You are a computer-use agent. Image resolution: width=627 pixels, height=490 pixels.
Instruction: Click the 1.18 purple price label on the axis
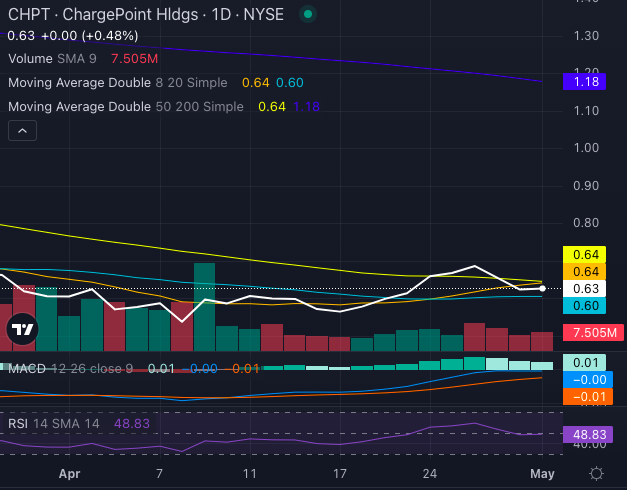tap(584, 82)
